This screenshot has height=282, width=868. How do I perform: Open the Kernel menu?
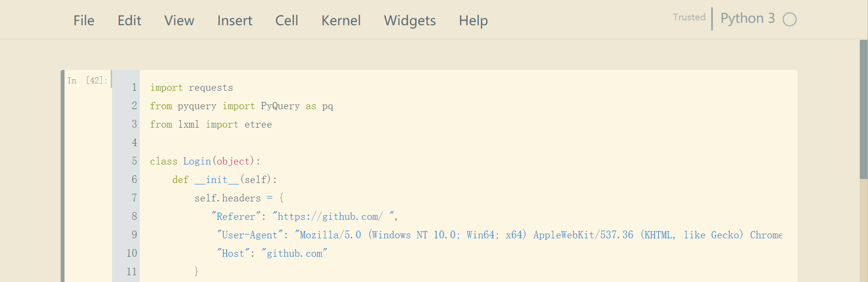[341, 20]
